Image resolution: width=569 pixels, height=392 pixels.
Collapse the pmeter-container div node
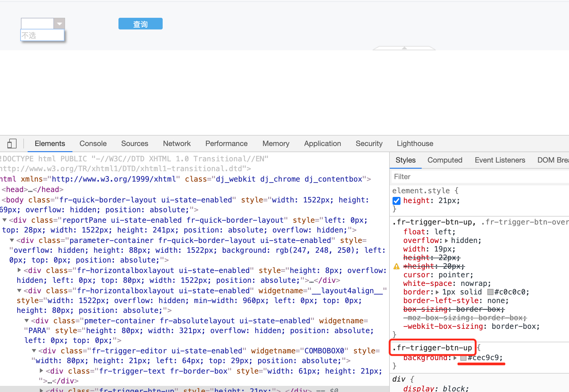[27, 321]
